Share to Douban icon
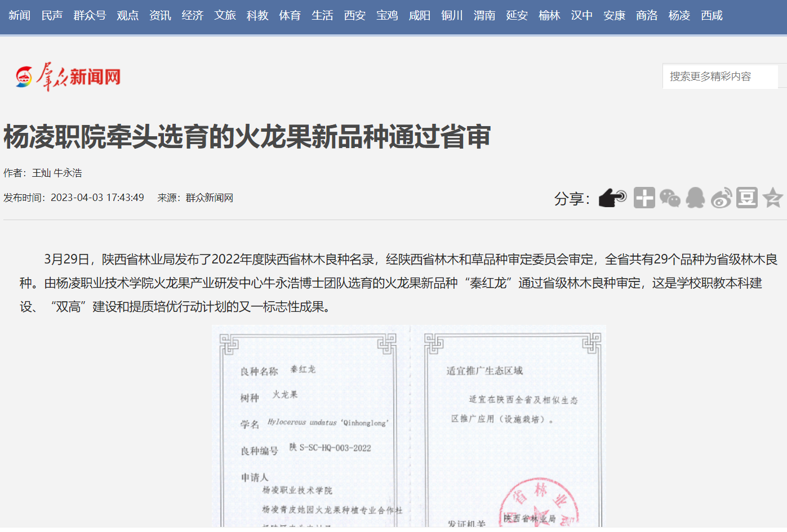 tap(747, 198)
